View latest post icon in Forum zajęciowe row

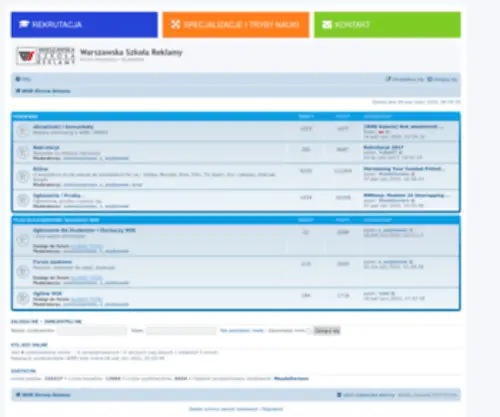tap(411, 262)
